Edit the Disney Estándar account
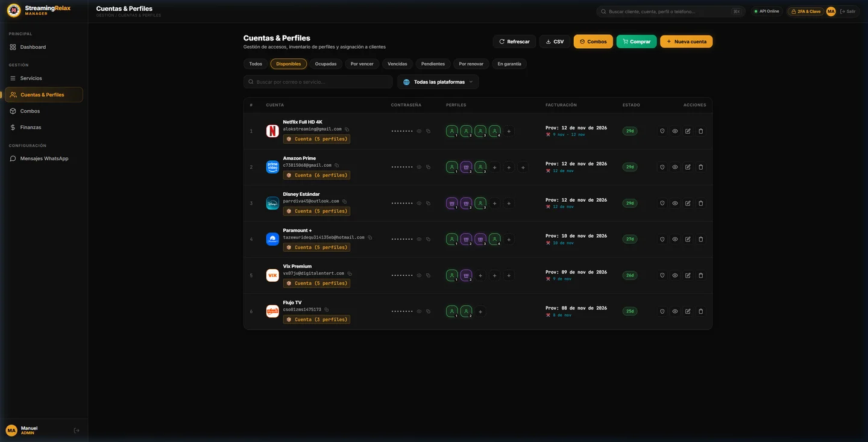868x442 pixels. pos(688,204)
